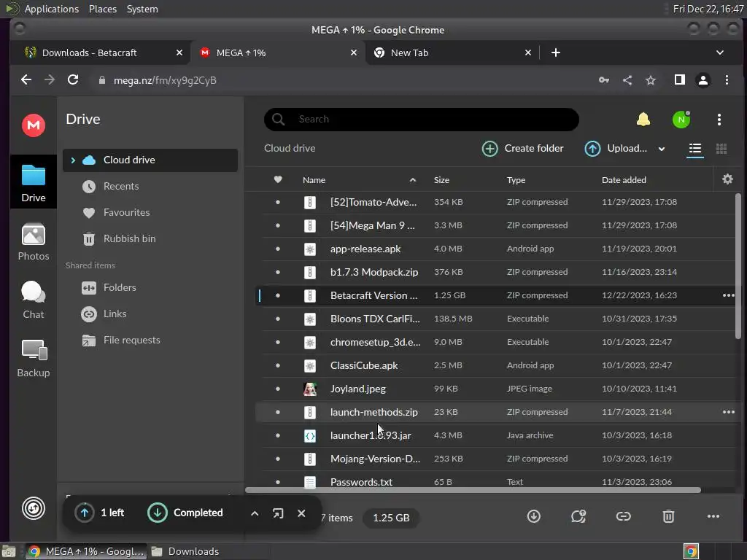Switch to Downloads - Betacraft tab
The height and width of the screenshot is (560, 747).
click(104, 52)
